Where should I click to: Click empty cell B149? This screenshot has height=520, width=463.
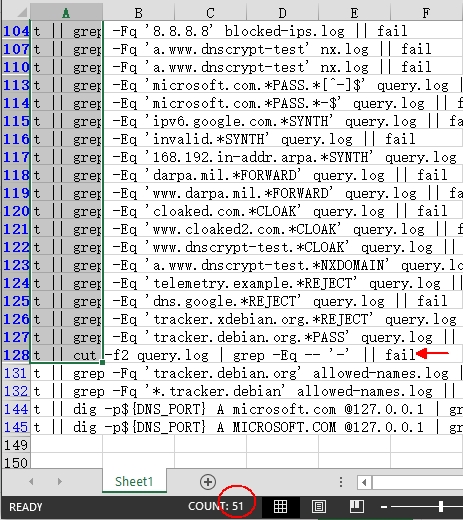[x=138, y=445]
